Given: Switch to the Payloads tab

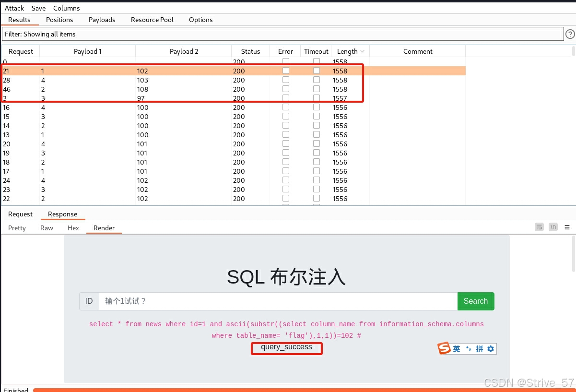Looking at the screenshot, I should (x=102, y=20).
